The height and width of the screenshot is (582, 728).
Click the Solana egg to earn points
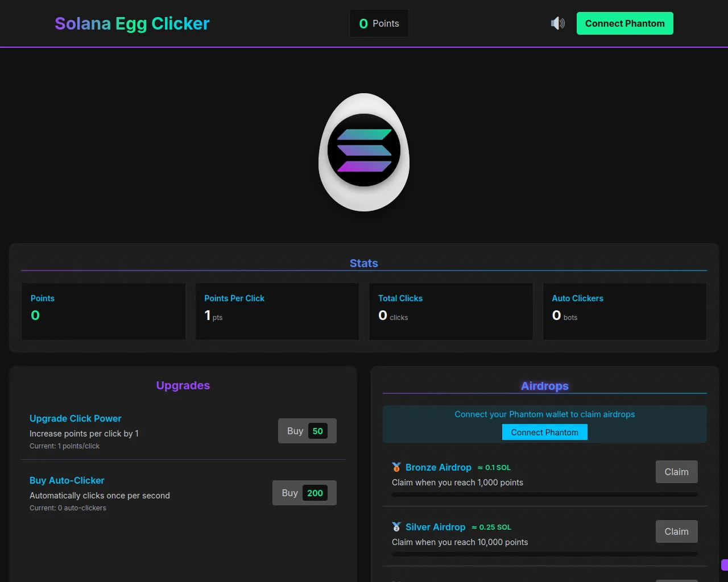click(x=364, y=152)
